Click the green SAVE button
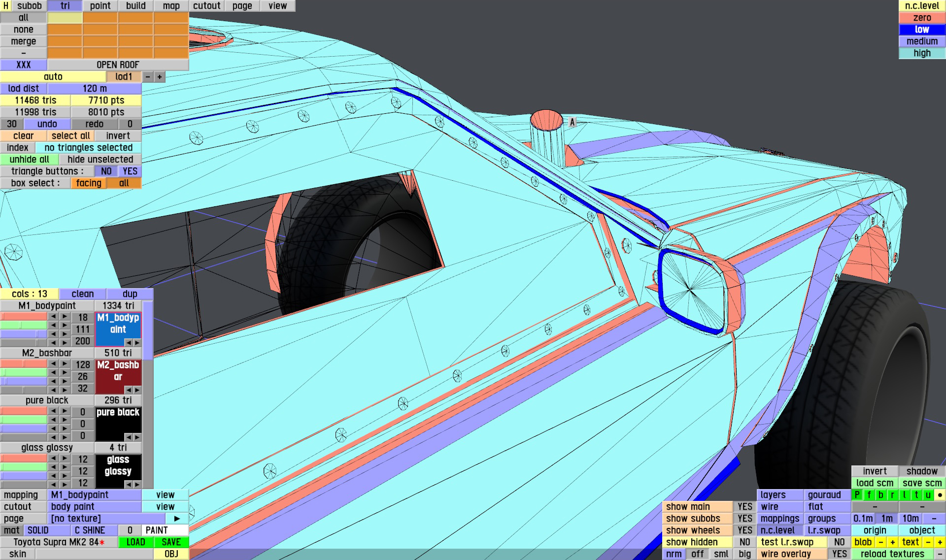The image size is (946, 560). pos(171,542)
